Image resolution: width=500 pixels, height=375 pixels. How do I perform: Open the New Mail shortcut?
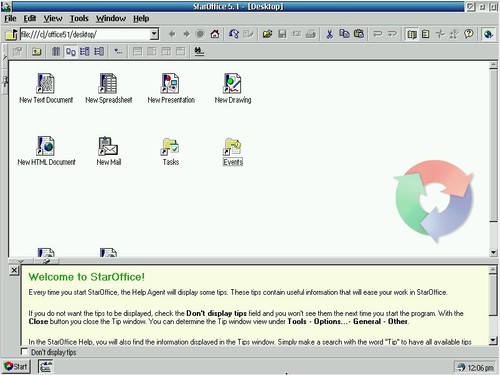tap(108, 151)
